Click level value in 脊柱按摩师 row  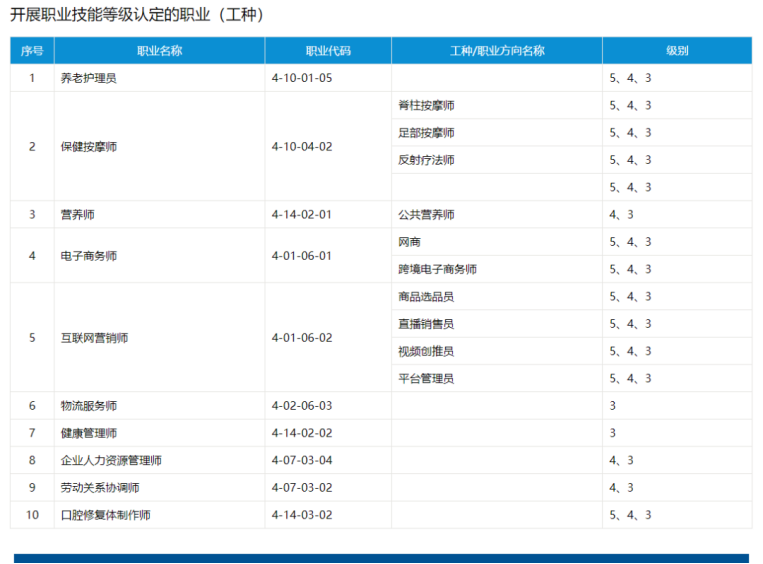[x=630, y=106]
